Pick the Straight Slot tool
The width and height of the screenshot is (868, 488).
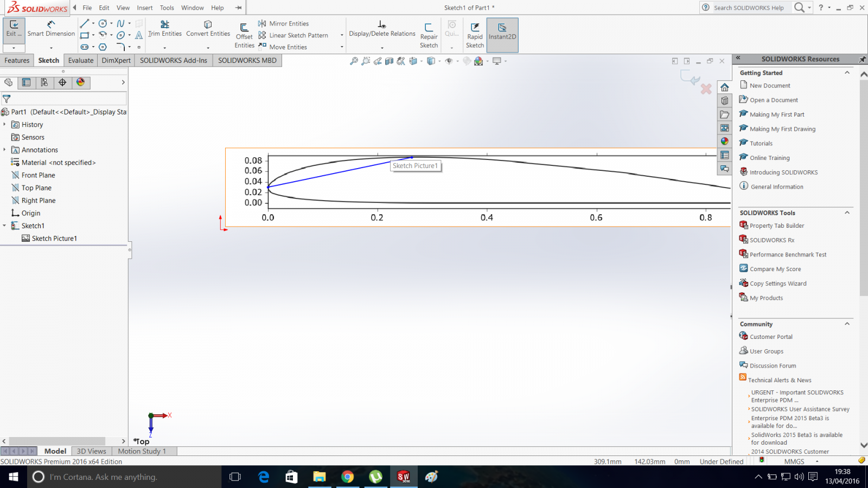(85, 47)
